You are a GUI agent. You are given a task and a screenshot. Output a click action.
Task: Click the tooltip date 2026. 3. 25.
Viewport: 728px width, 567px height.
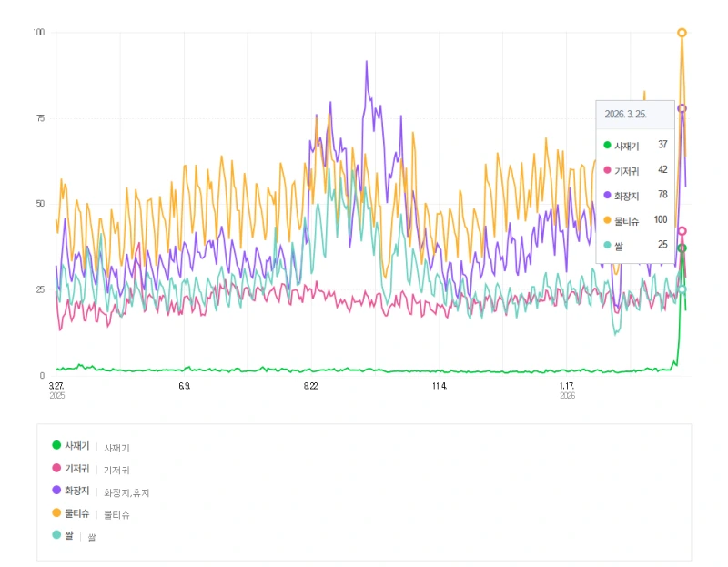tap(625, 115)
